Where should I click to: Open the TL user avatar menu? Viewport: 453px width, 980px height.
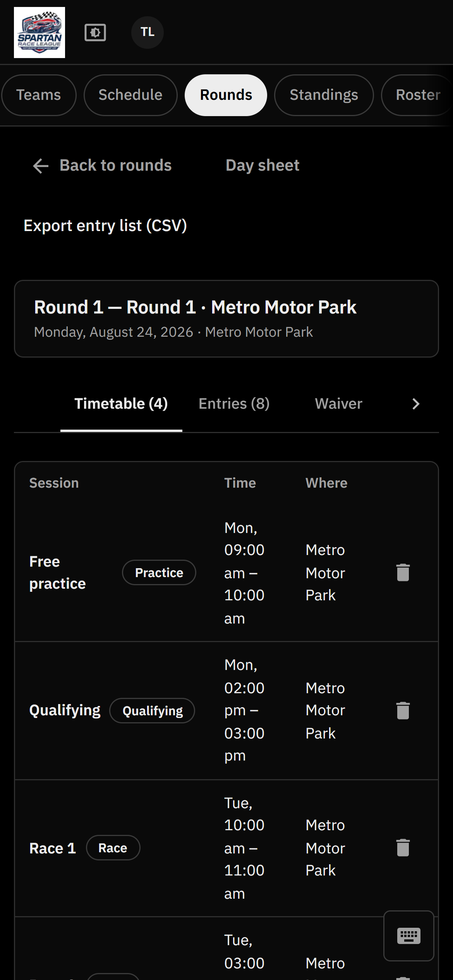(x=148, y=33)
